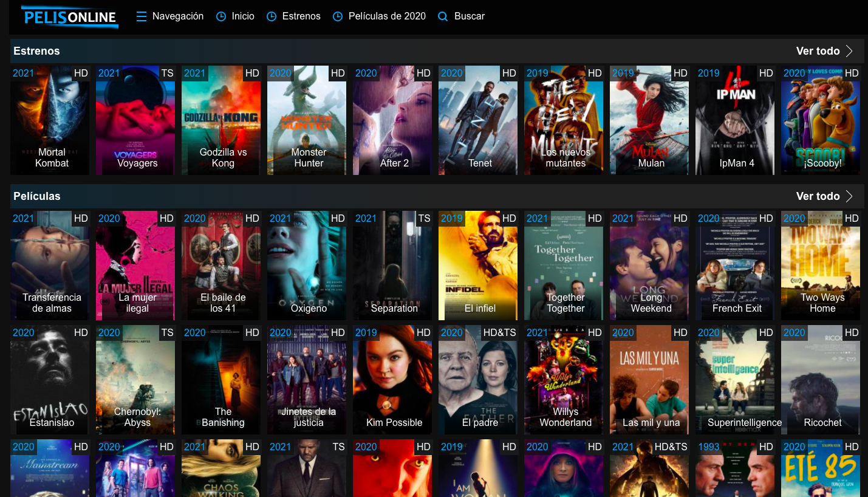
Task: Click the magnifier search icon
Action: 443,16
